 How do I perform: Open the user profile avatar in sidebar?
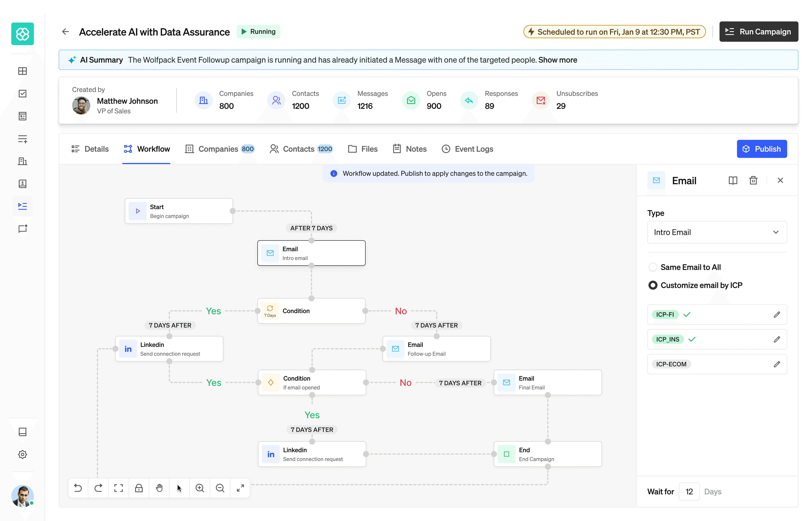coord(22,496)
